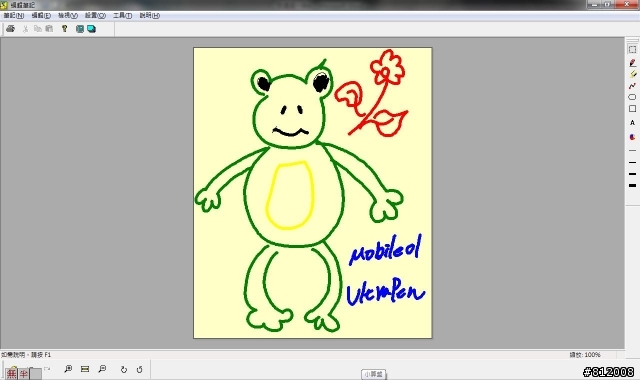Click the 100% zoom status text
Screen dimensions: 640x380
pos(585,355)
